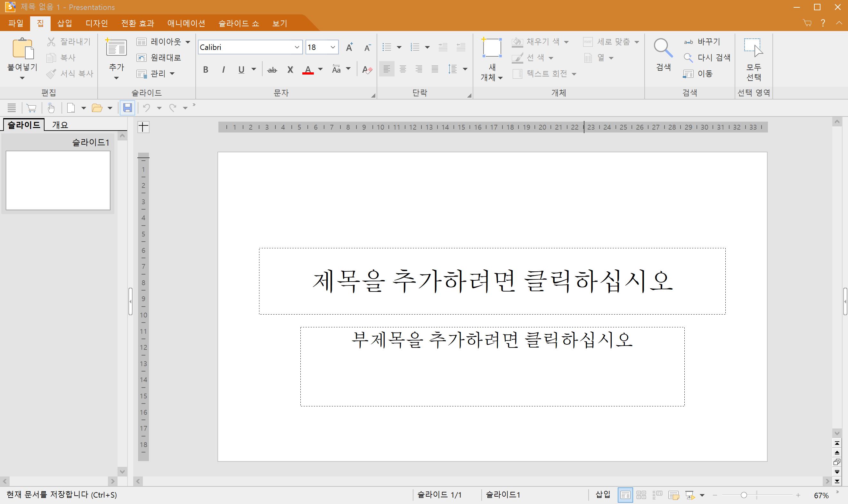Click the title placeholder 제목을 추가하려면 클릭하십시오
The image size is (848, 504).
click(x=492, y=281)
